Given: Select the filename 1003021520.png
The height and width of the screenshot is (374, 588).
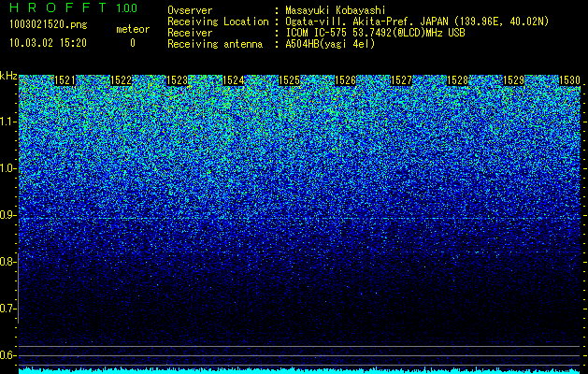Looking at the screenshot, I should (x=49, y=24).
